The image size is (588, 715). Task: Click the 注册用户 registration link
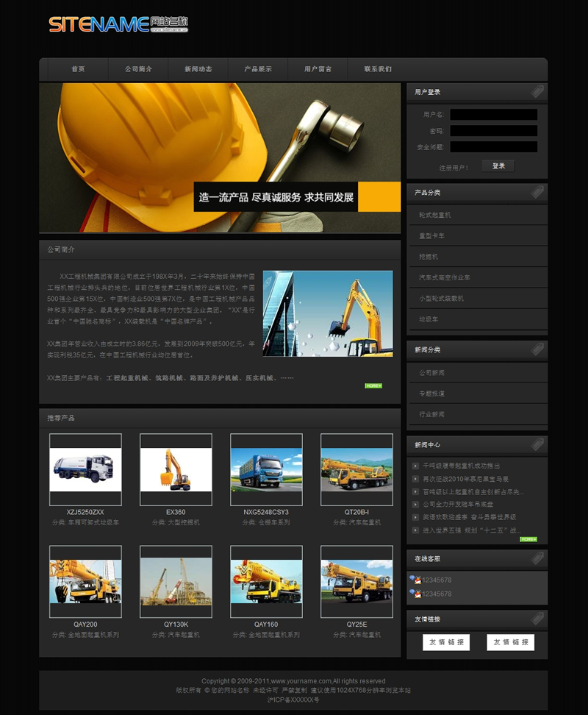pos(453,168)
